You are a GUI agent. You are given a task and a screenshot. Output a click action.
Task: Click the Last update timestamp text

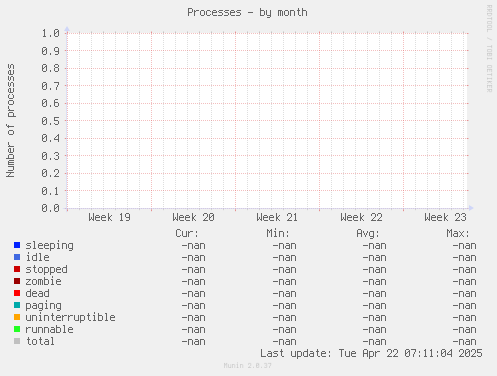371,353
